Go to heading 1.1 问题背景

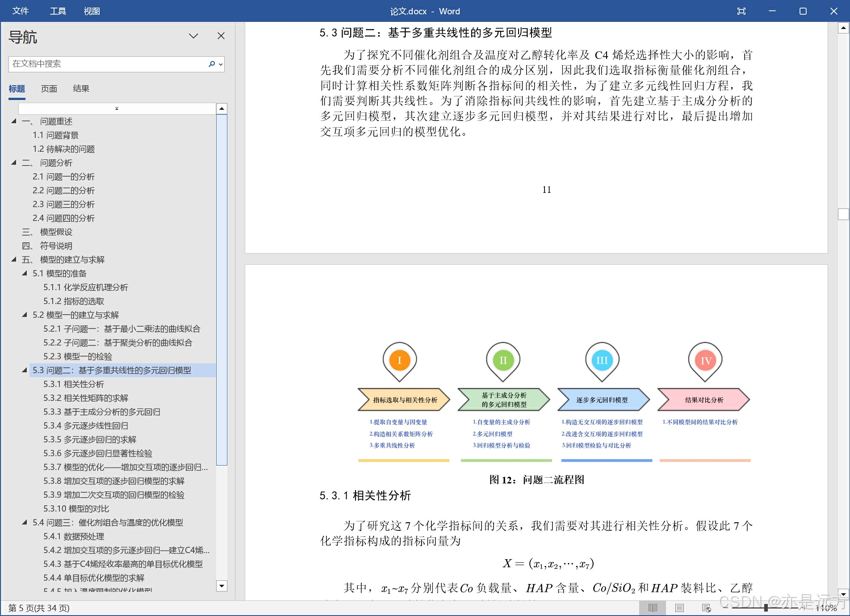[x=55, y=135]
